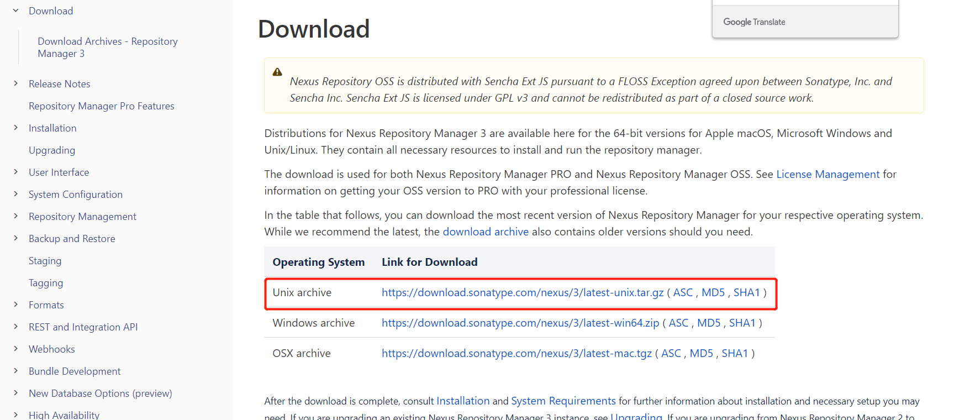Open ASC for Unix archive

click(683, 292)
